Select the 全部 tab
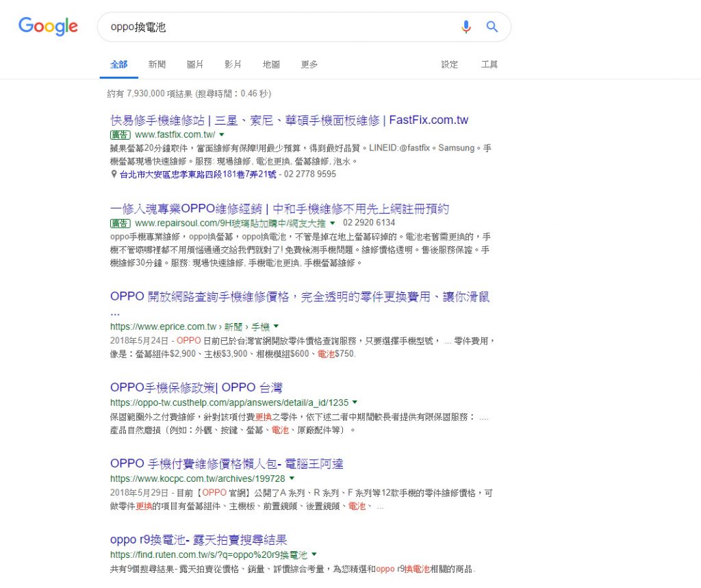The image size is (701, 588). pyautogui.click(x=119, y=64)
